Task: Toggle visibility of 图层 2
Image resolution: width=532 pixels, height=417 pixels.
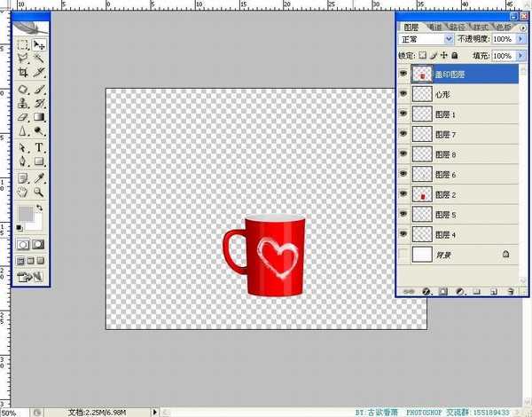Action: click(x=403, y=194)
